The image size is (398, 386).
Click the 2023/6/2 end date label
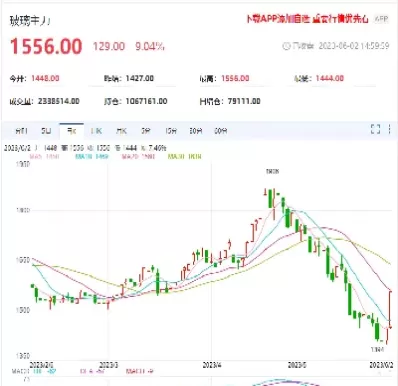[380, 365]
